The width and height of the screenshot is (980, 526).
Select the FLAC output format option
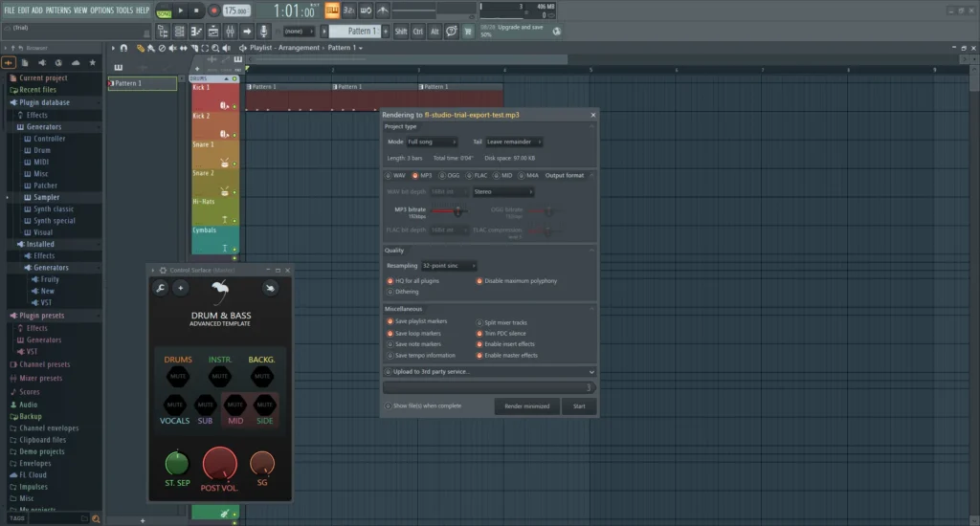point(477,176)
